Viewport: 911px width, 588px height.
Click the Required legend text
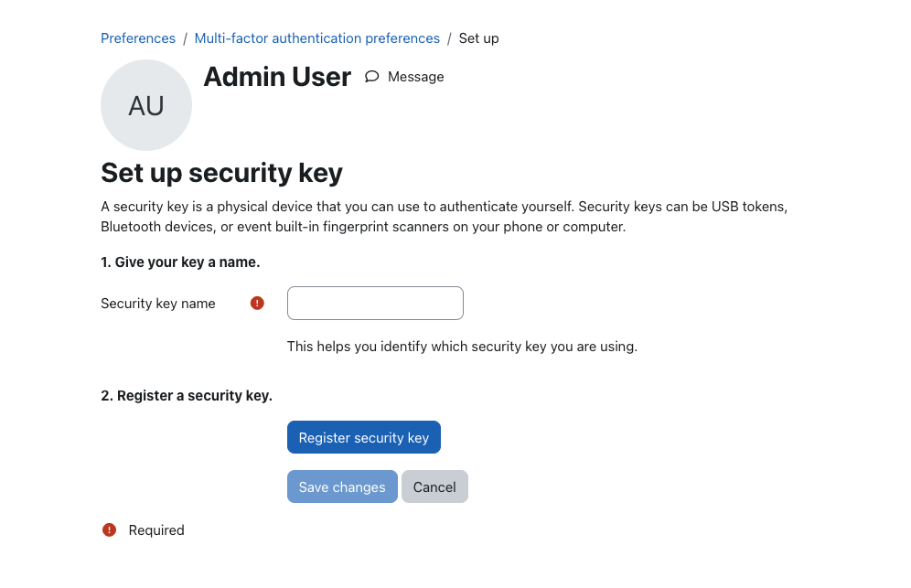coord(156,530)
